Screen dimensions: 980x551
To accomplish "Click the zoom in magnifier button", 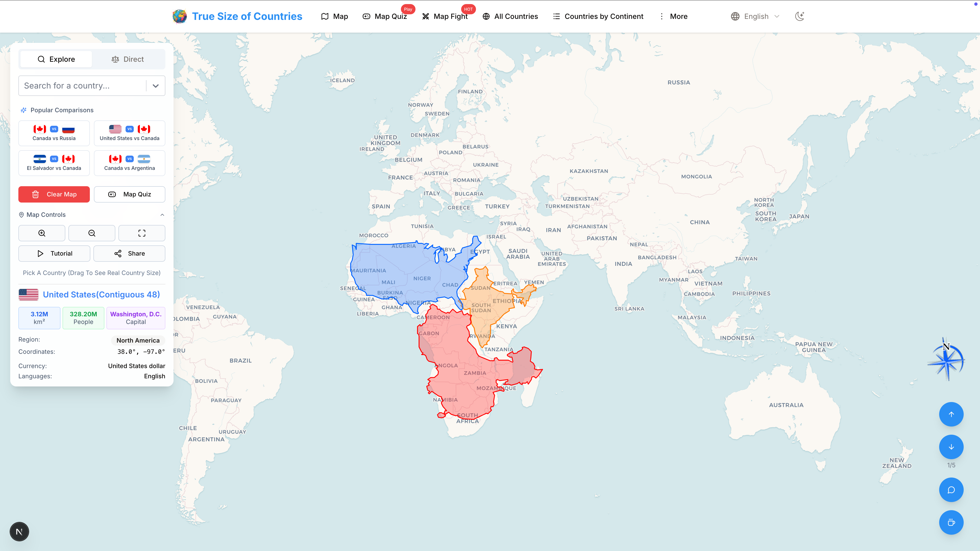I will [x=42, y=233].
